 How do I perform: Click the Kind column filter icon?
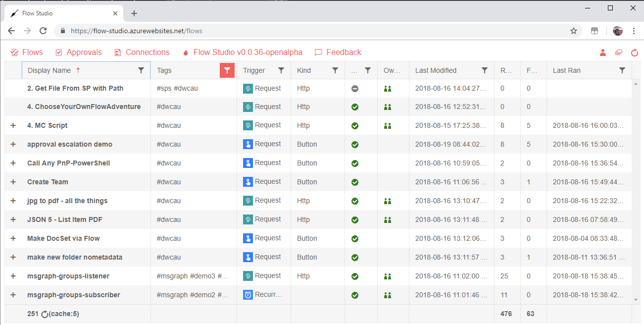click(x=335, y=70)
